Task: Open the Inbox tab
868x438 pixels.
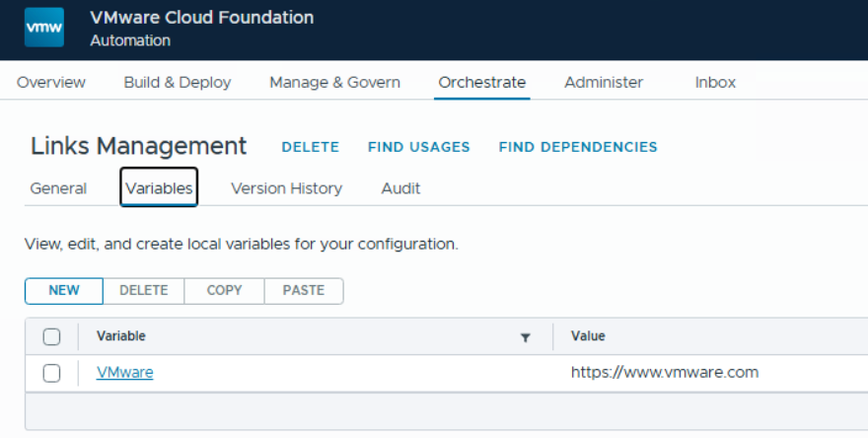Action: coord(715,83)
